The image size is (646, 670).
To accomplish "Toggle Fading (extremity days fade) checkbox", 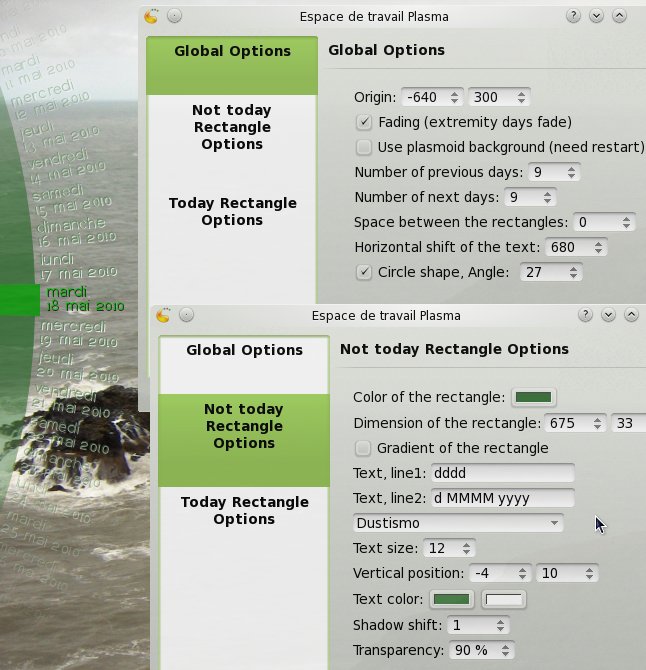I will [364, 122].
